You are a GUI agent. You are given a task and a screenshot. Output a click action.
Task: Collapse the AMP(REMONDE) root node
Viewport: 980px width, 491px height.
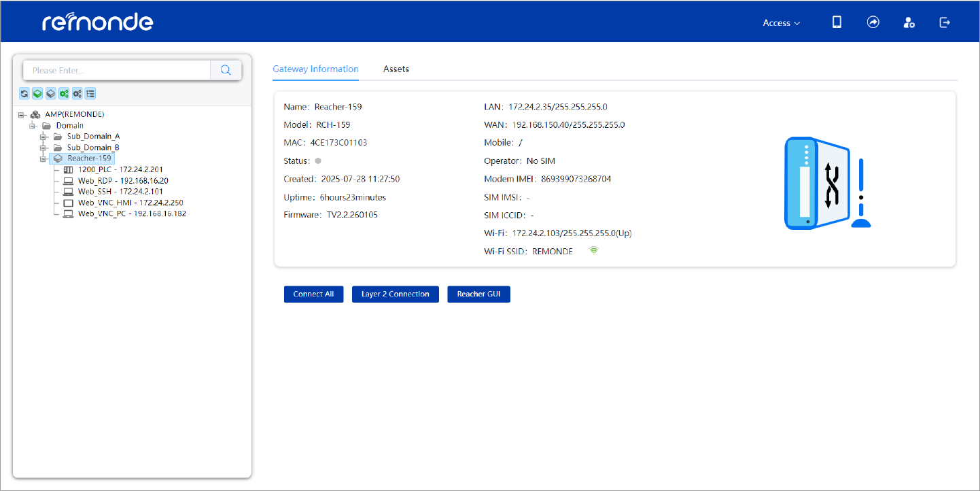(22, 115)
